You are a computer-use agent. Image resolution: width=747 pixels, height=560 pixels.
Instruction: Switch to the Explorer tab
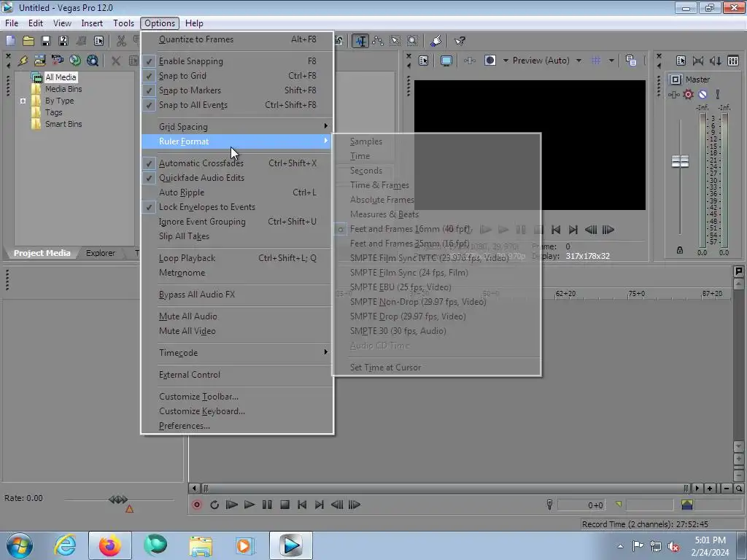click(101, 253)
